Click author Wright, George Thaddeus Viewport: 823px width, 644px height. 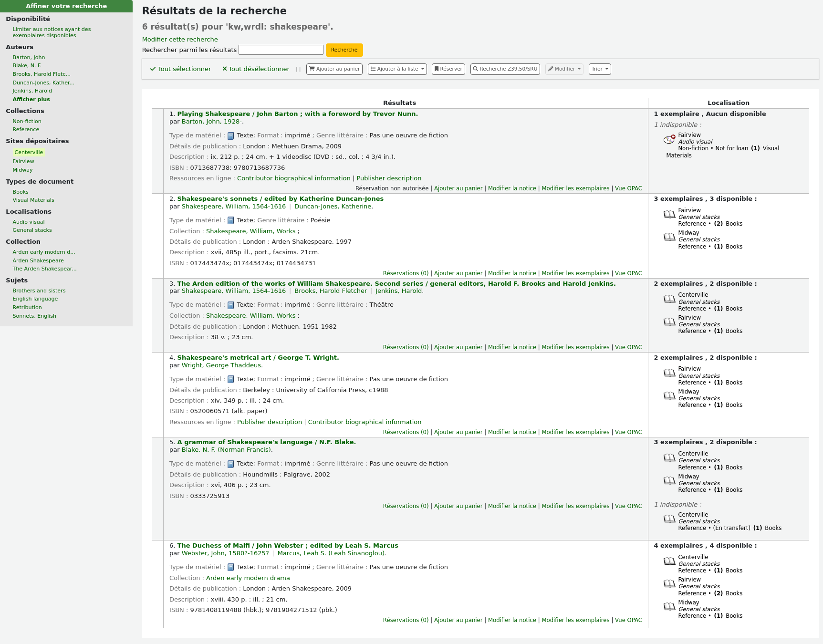(x=222, y=365)
